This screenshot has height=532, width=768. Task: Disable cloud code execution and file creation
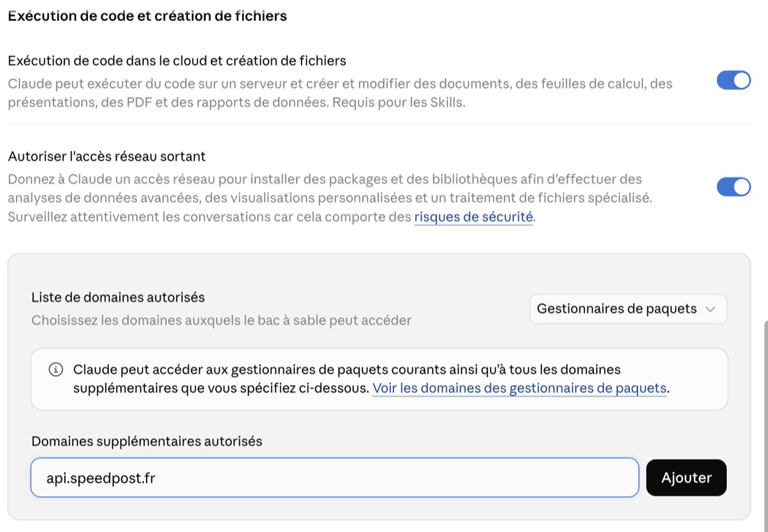pyautogui.click(x=733, y=80)
